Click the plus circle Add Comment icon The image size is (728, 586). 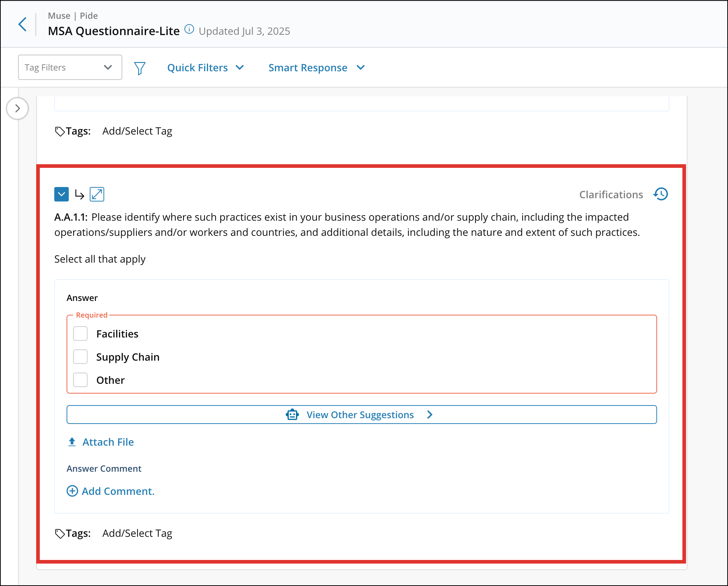pyautogui.click(x=72, y=491)
